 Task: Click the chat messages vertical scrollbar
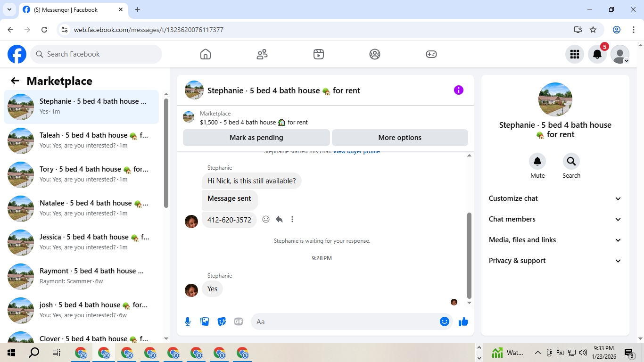pyautogui.click(x=469, y=255)
